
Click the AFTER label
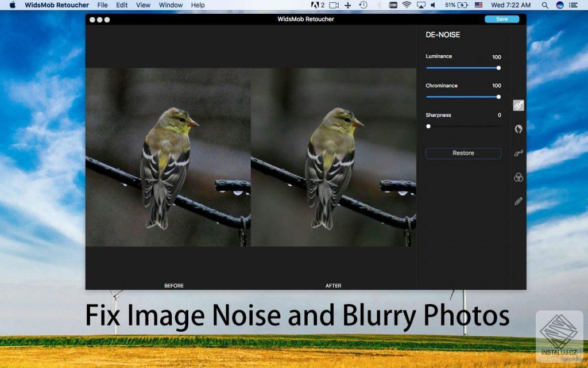334,285
